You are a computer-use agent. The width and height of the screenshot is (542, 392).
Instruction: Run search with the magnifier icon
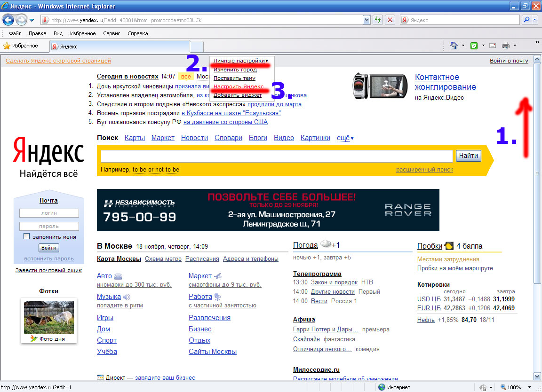(526, 20)
